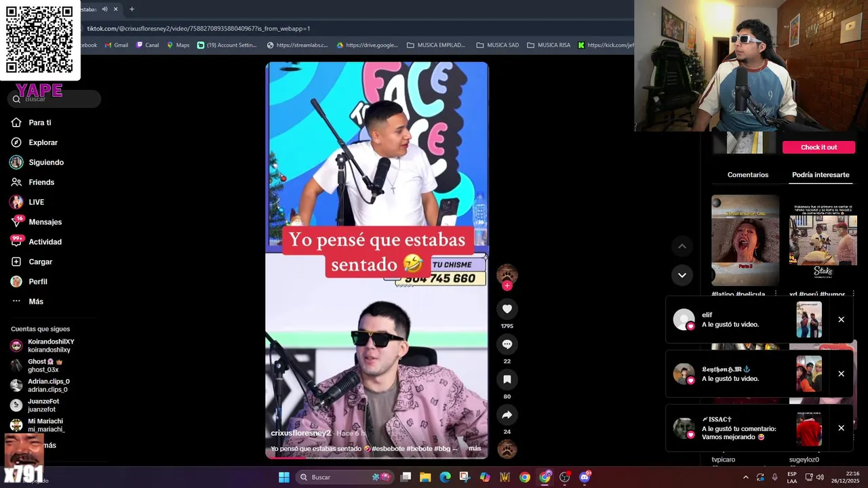Share the video with arrow icon
This screenshot has width=868, height=488.
tap(507, 415)
